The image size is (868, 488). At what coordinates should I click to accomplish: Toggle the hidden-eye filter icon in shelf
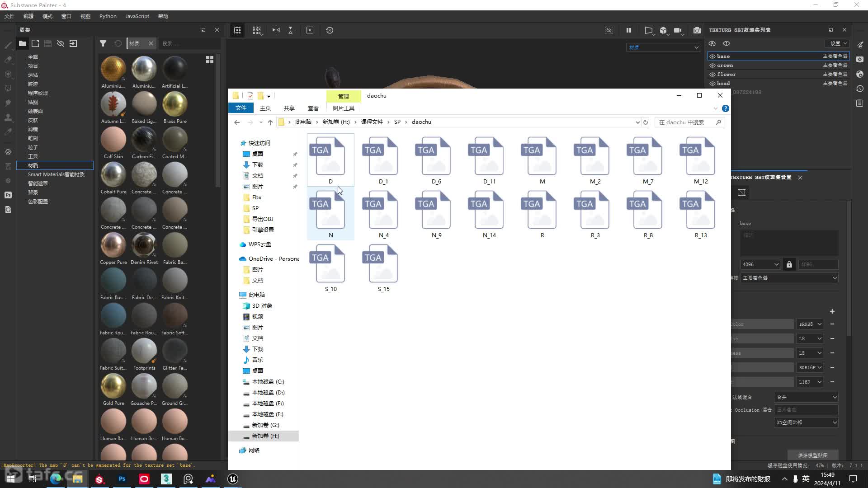61,43
